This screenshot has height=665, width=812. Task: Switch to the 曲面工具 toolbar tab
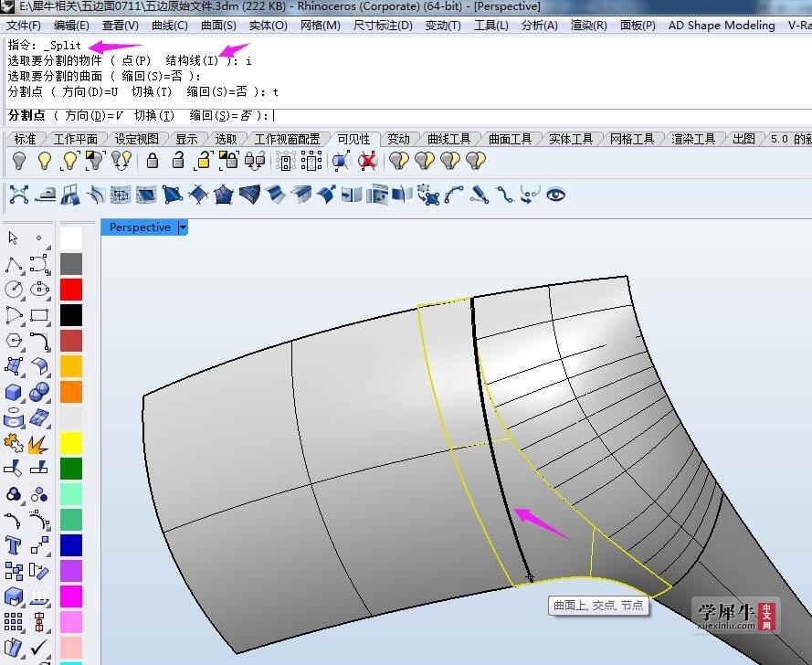510,139
